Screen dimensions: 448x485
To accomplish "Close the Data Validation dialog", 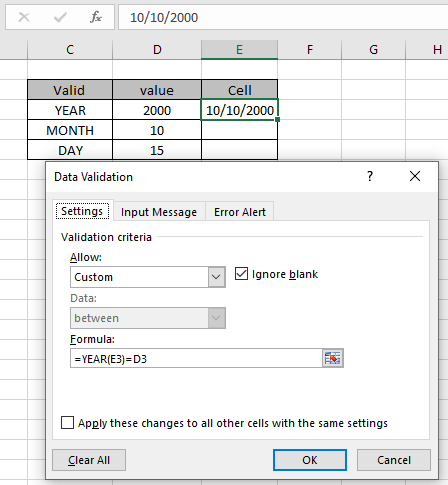I will pyautogui.click(x=415, y=176).
